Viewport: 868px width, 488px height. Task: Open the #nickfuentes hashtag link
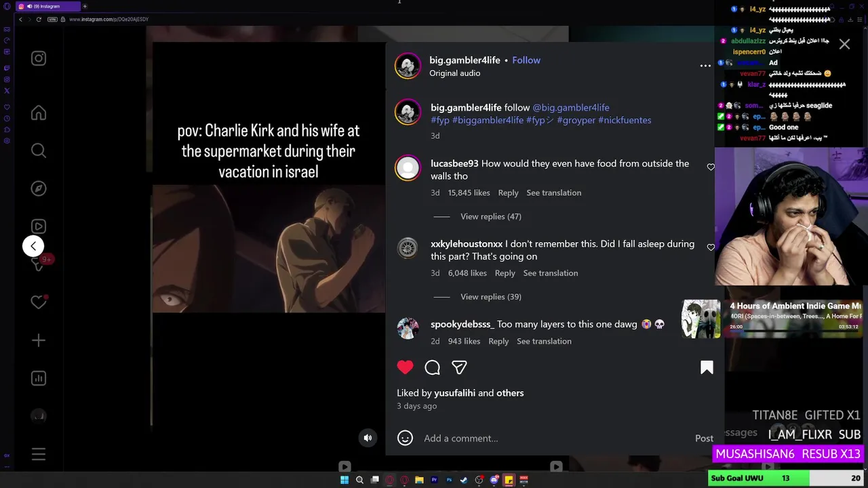[x=625, y=120]
